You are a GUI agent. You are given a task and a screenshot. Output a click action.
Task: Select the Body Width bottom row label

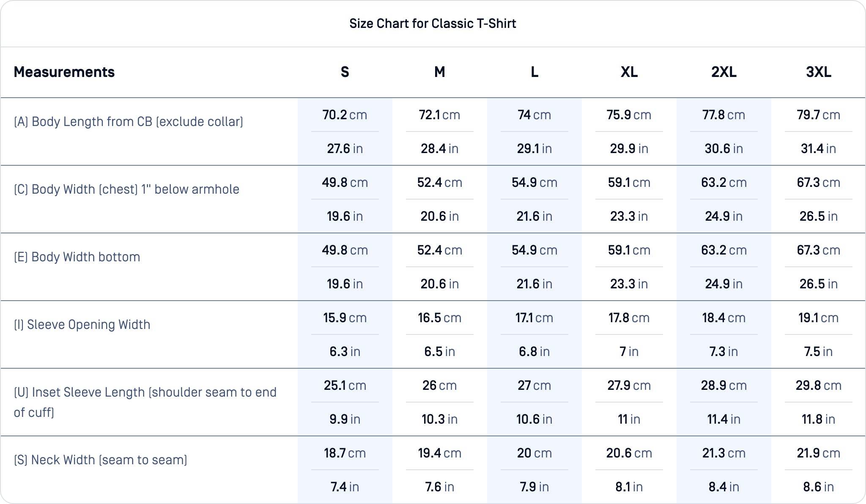pos(77,257)
